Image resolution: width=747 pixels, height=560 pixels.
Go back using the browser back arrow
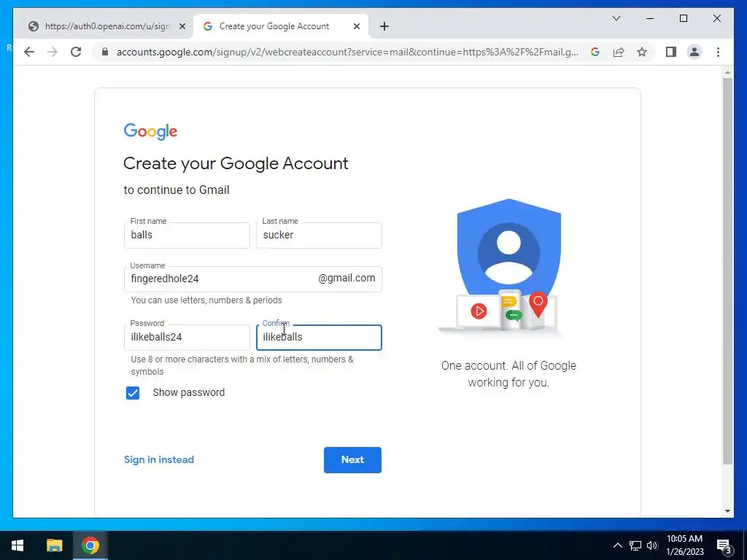point(29,52)
